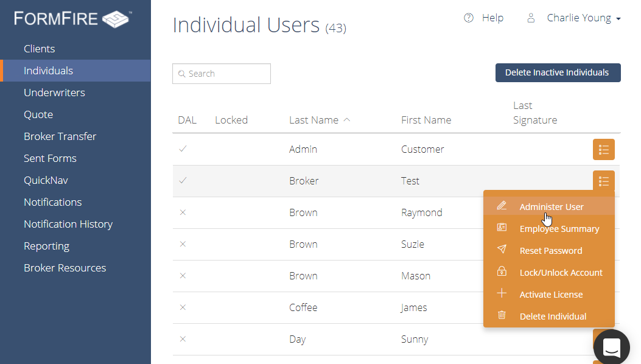
Task: Click the ID card icon for Employee Summary
Action: pyautogui.click(x=502, y=228)
